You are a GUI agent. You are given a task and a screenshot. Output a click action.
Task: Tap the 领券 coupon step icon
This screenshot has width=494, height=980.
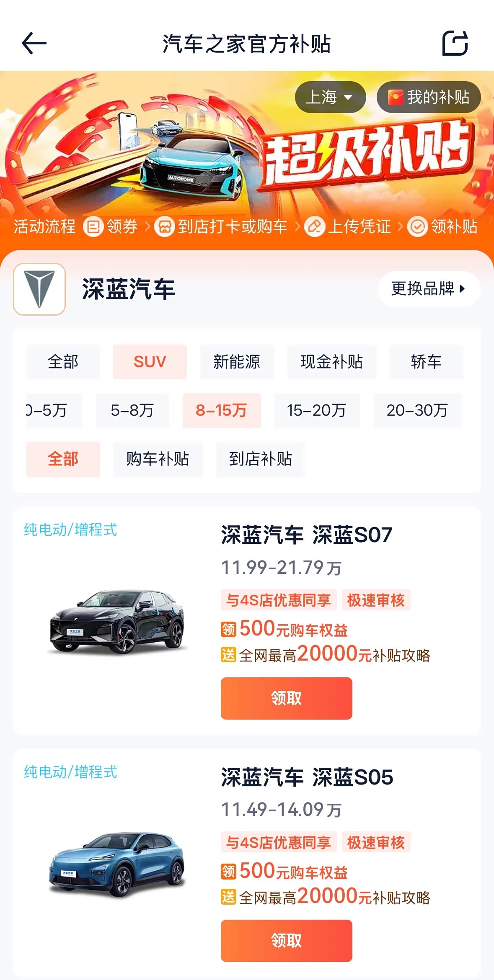point(93,227)
